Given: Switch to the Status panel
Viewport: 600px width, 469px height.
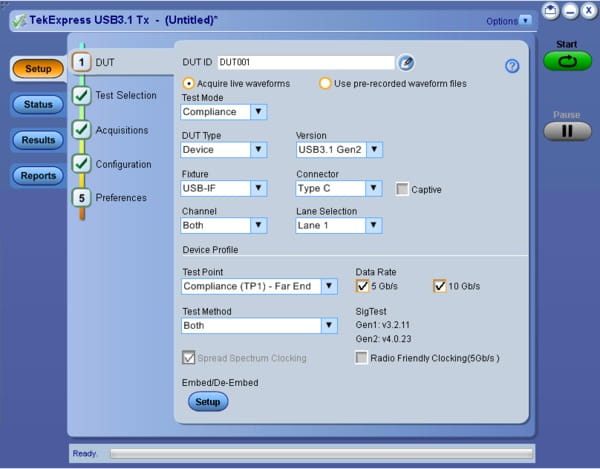Looking at the screenshot, I should click(38, 104).
